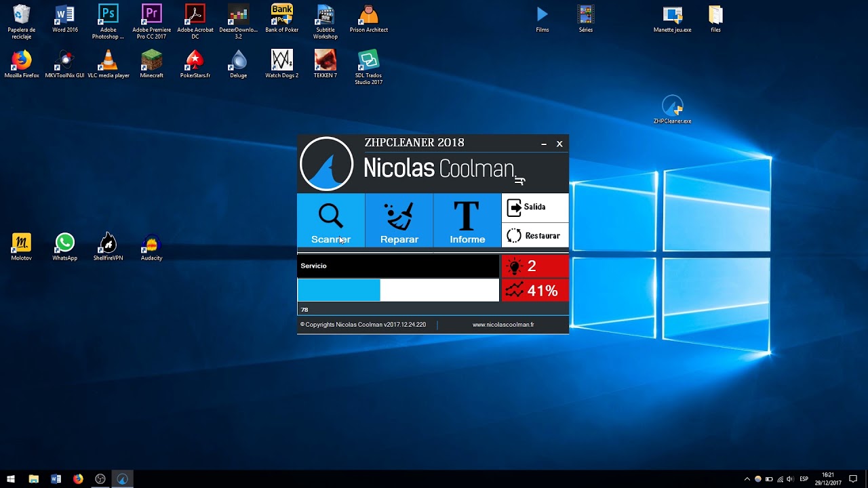Select the MKVToolNix GUI desktop icon

[65, 64]
